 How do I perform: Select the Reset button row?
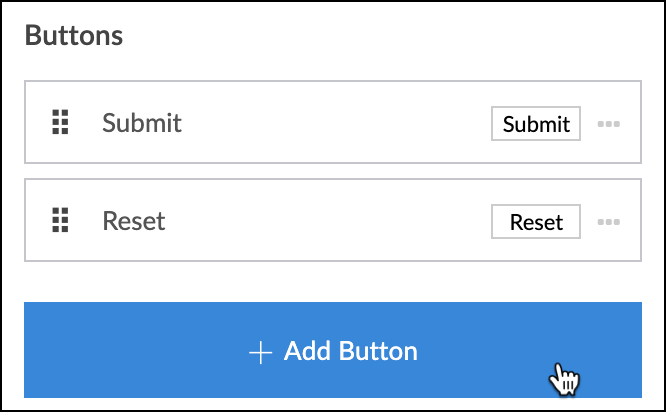330,220
